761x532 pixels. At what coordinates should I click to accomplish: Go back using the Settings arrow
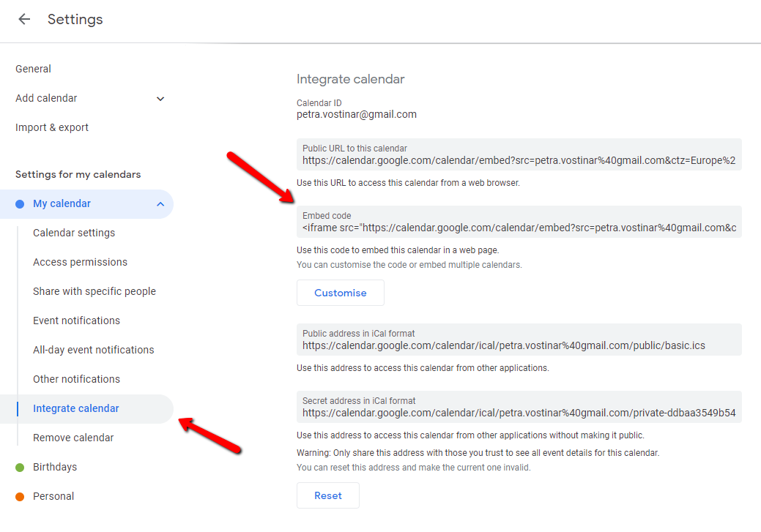point(23,19)
